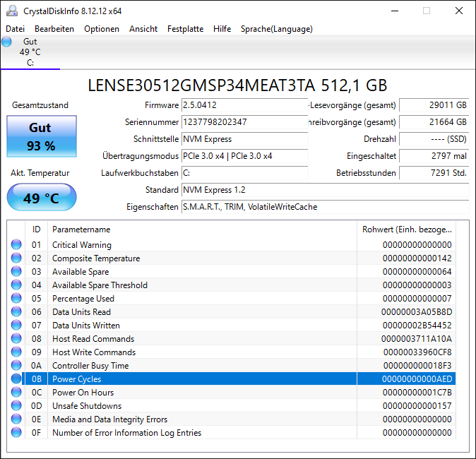The height and width of the screenshot is (459, 476).
Task: Click the CrystalDiskInfo app icon in title bar
Action: [x=12, y=11]
